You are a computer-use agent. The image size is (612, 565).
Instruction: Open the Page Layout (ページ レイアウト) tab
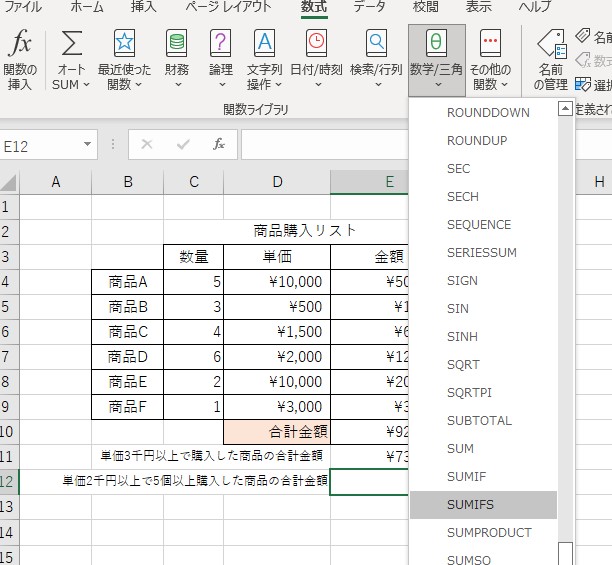click(x=229, y=7)
